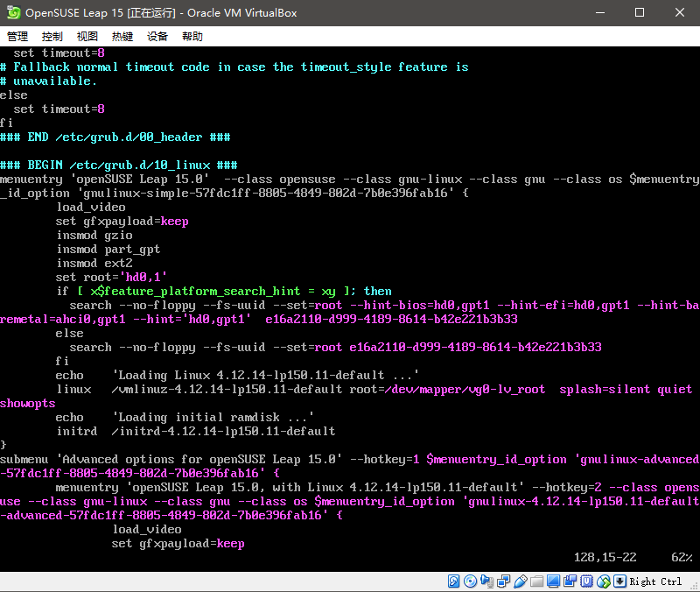
Task: Click the network adapters status icon
Action: [x=504, y=581]
